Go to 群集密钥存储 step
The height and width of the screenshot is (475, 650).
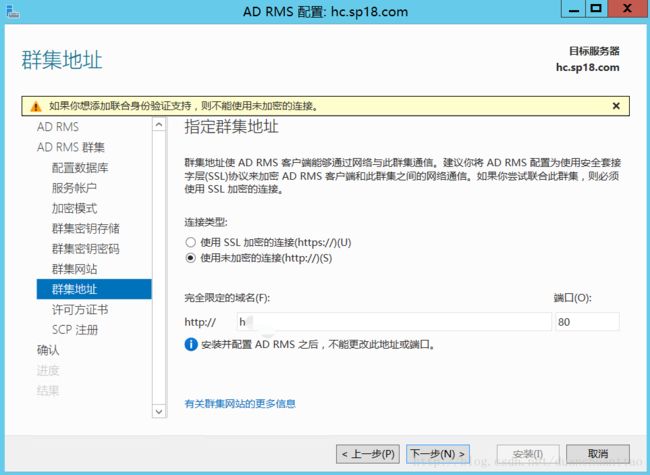[85, 228]
